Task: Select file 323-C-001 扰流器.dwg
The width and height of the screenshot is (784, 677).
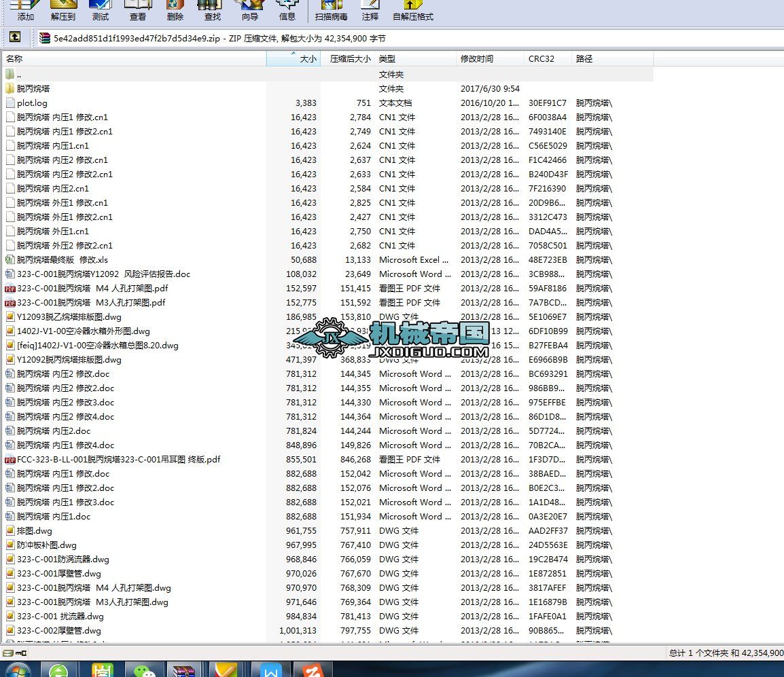Action: tap(60, 617)
